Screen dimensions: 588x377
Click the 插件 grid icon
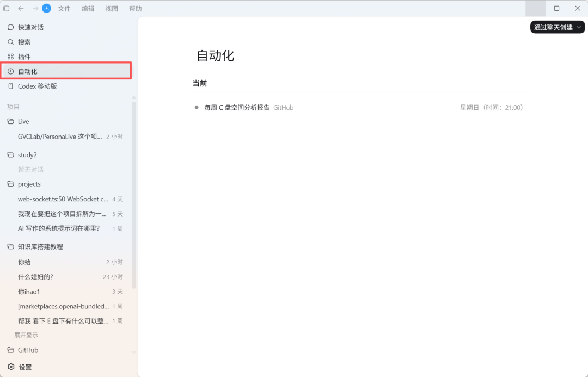[x=10, y=57]
